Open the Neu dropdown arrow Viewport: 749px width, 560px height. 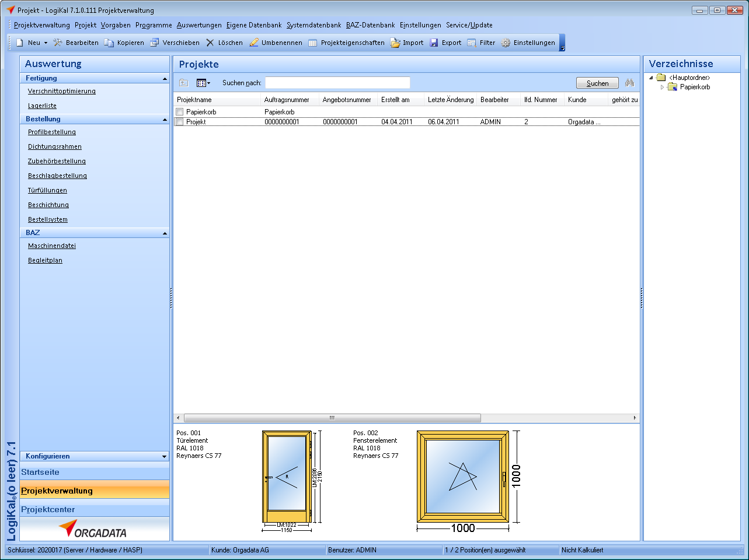pyautogui.click(x=46, y=43)
